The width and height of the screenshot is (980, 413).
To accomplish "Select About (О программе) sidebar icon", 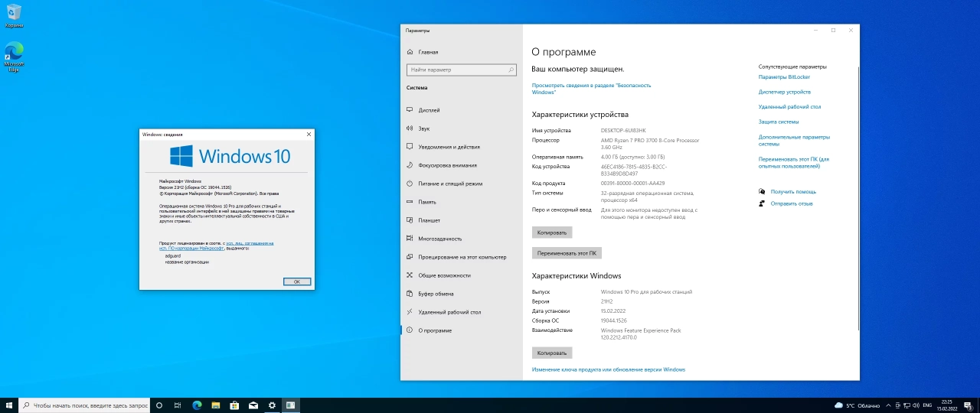I will (x=409, y=330).
